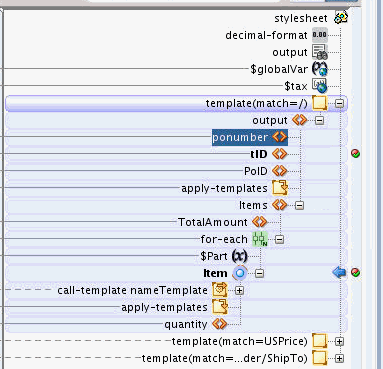Click the stylesheet root node icon
Screen dimensions: 383x369
tap(341, 17)
